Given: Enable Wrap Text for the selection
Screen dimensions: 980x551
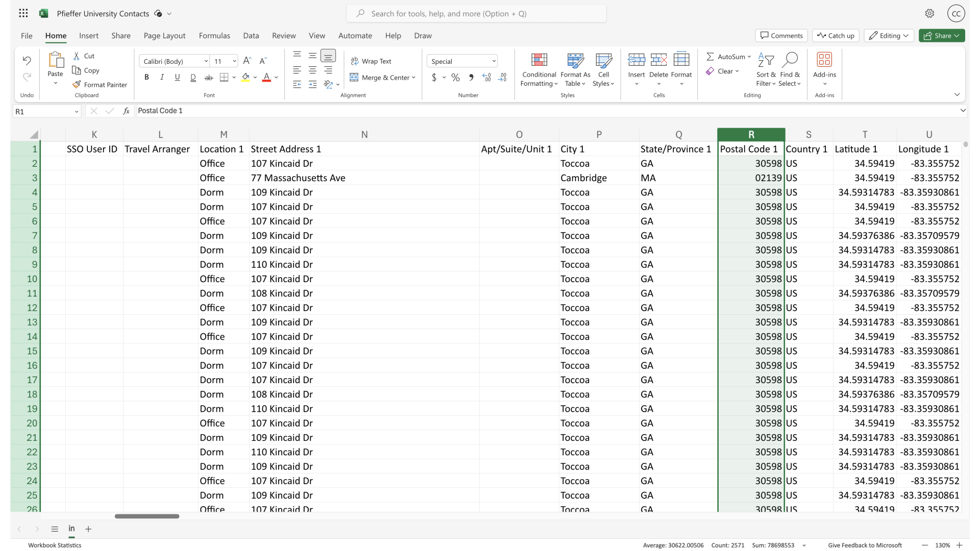Looking at the screenshot, I should [372, 61].
